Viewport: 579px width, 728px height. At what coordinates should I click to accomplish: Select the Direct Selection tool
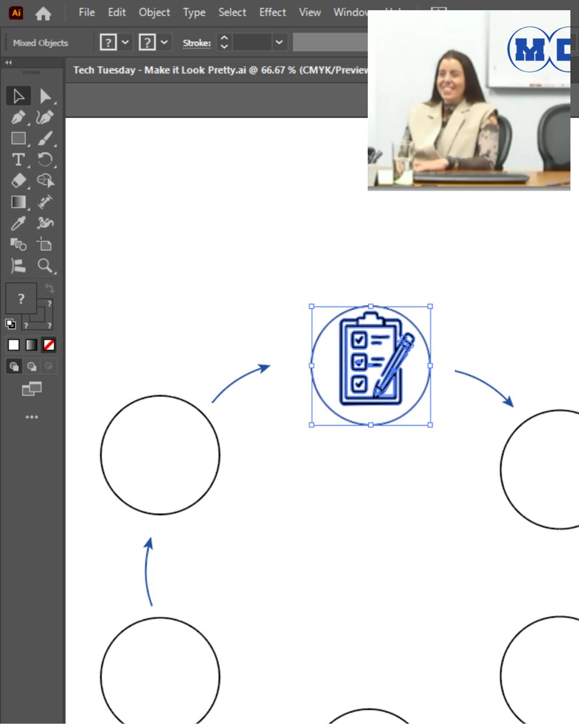pos(46,96)
